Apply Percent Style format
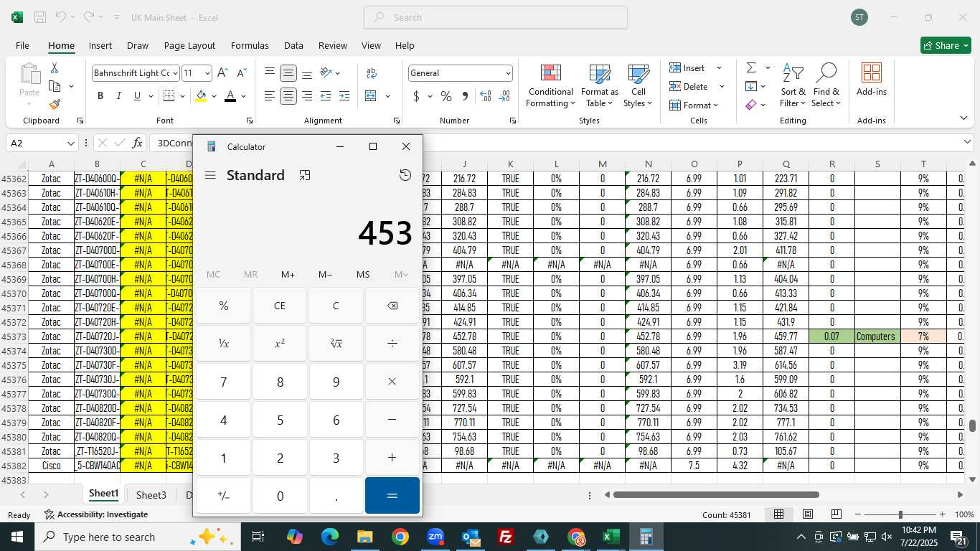Viewport: 980px width, 551px height. (x=446, y=96)
